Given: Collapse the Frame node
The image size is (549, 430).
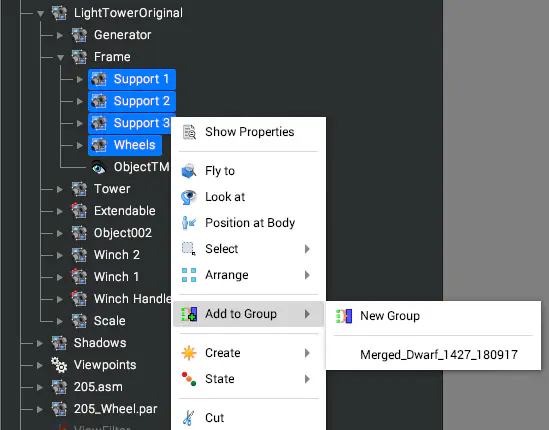Looking at the screenshot, I should coord(60,57).
